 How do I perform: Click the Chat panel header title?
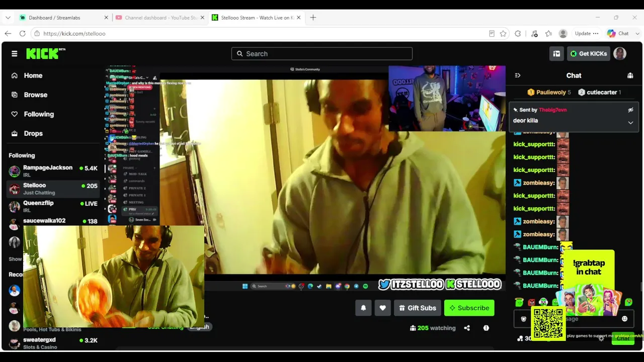(574, 75)
